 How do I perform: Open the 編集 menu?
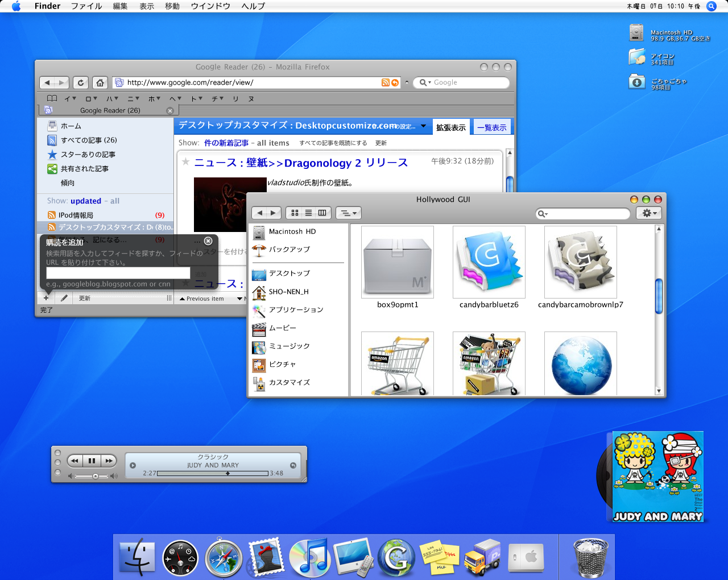pos(120,6)
